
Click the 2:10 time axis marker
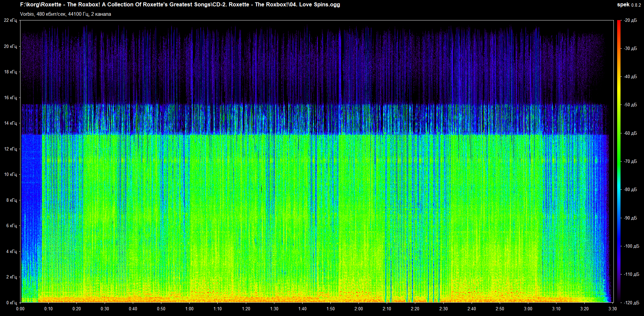(x=387, y=309)
